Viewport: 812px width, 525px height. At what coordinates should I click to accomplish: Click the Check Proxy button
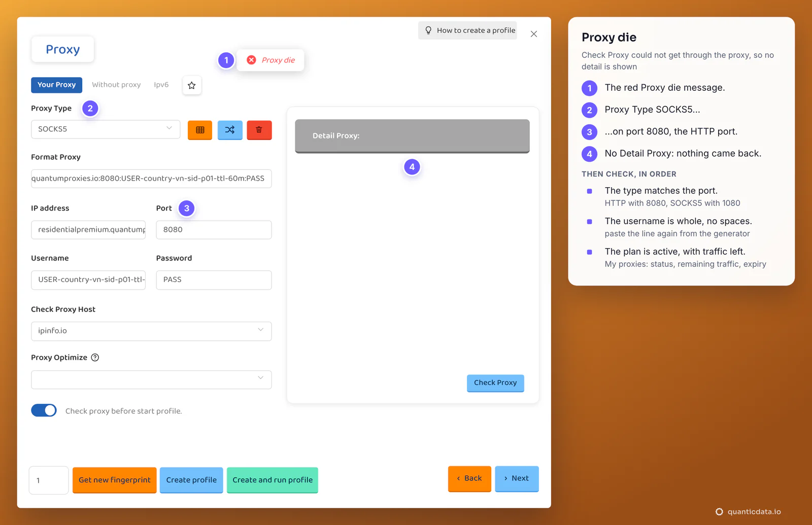click(495, 383)
